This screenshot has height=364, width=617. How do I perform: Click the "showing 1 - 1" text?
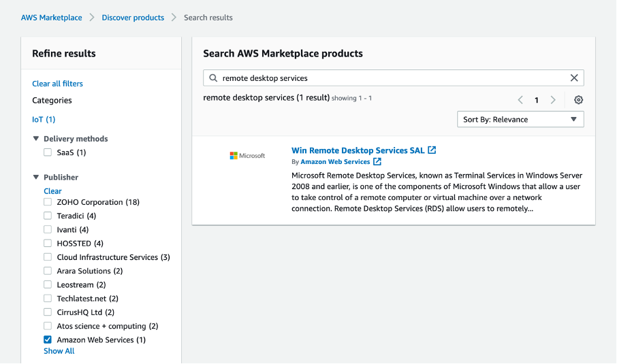point(351,98)
